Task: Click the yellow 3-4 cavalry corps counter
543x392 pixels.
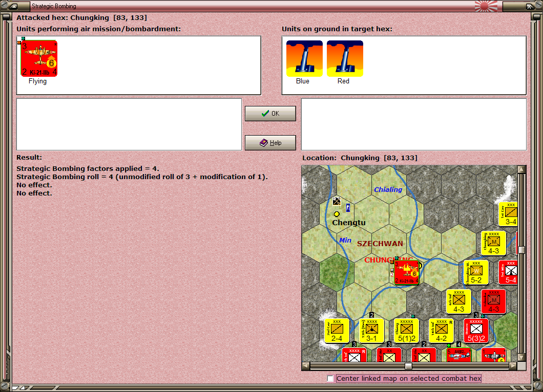Action: (509, 214)
